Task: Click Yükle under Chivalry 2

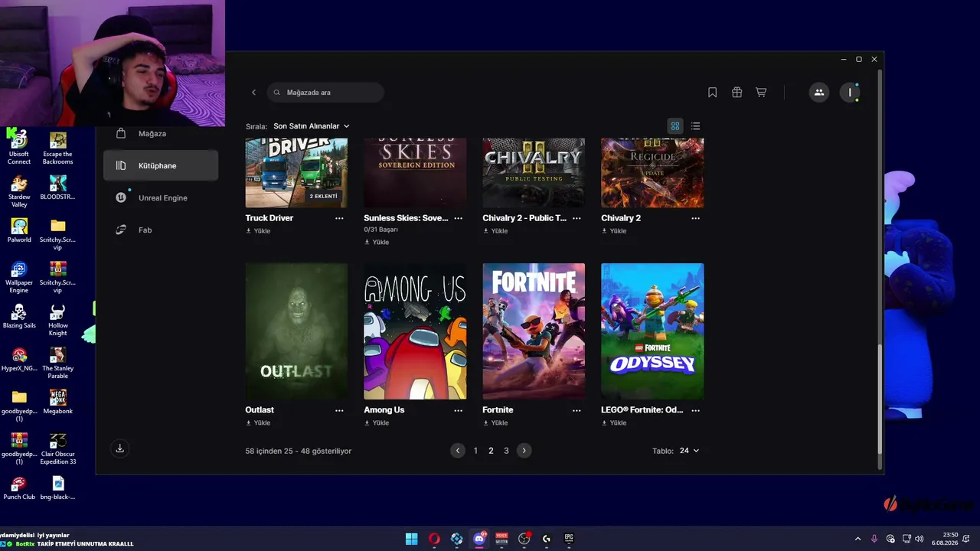Action: point(614,231)
